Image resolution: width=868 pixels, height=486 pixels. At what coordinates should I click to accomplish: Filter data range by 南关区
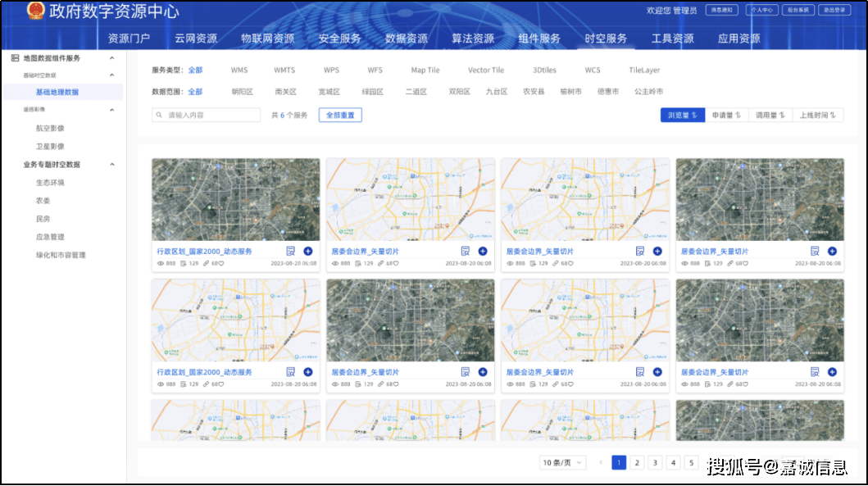pos(285,92)
